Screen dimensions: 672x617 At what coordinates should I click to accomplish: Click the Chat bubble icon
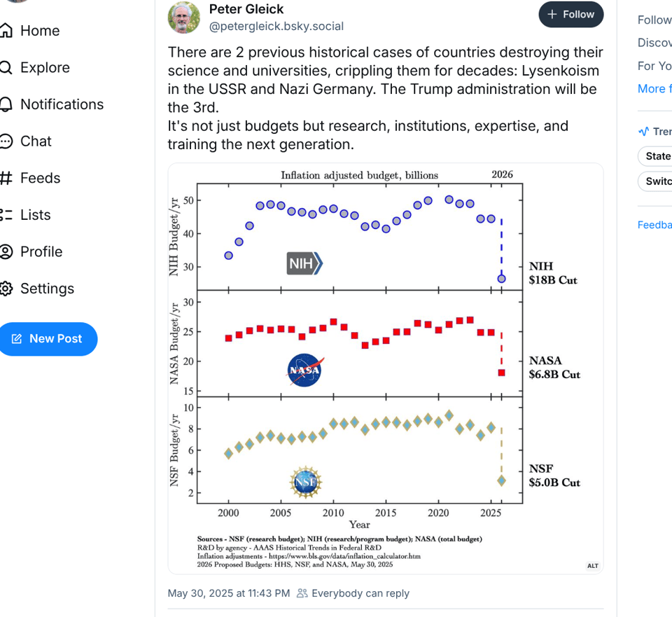(x=6, y=141)
